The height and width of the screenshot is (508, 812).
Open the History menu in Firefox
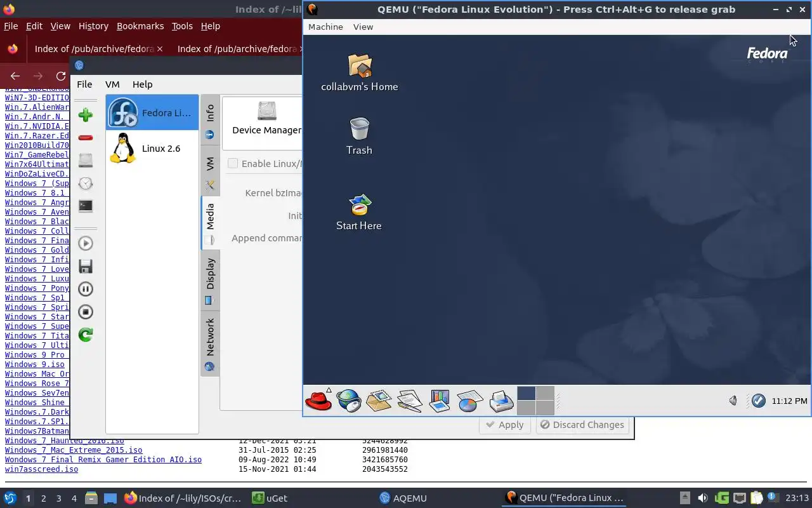click(93, 26)
